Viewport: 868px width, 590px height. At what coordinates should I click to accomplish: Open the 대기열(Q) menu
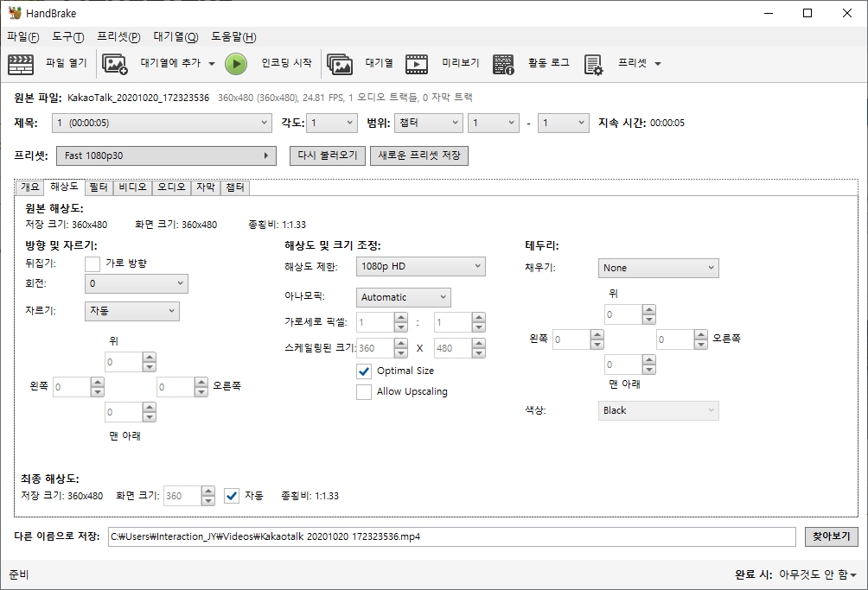[x=176, y=37]
